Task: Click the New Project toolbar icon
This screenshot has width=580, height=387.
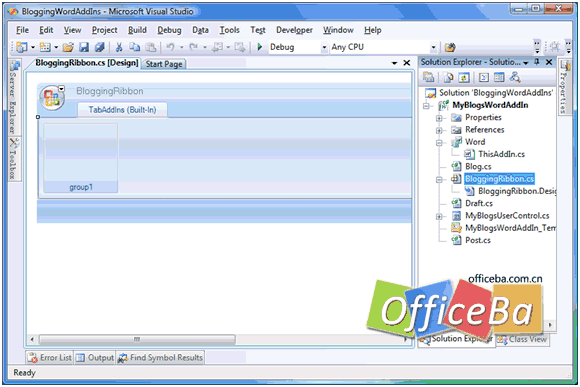Action: (22, 47)
